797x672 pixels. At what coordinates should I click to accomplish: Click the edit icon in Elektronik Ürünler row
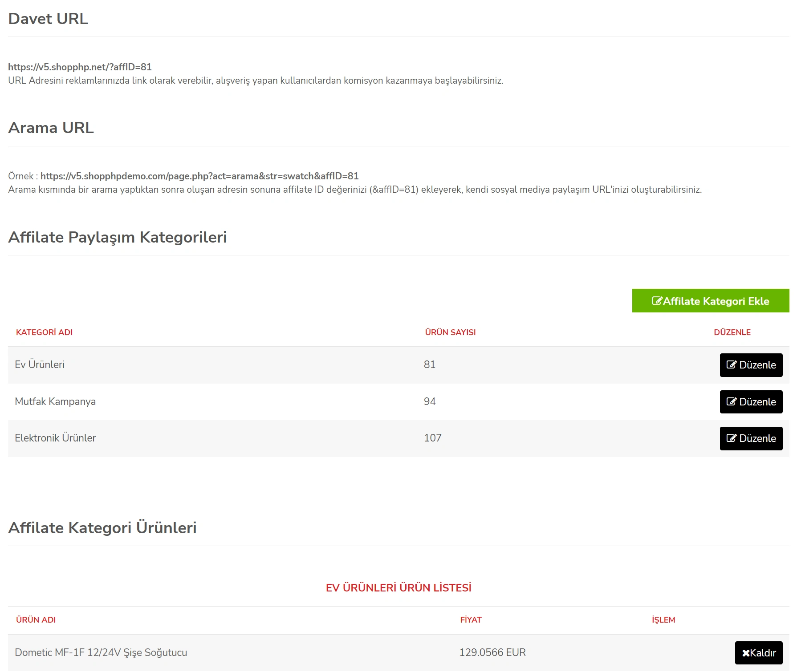click(x=731, y=438)
